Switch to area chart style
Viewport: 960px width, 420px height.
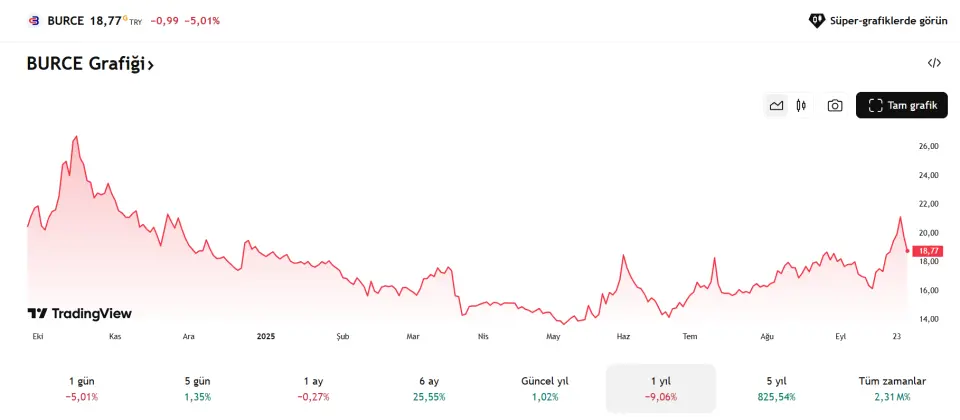click(x=776, y=105)
